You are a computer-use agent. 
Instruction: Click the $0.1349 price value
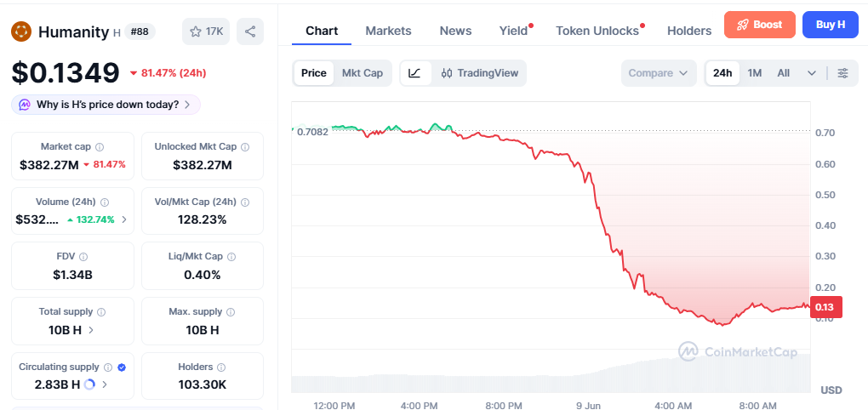[66, 73]
